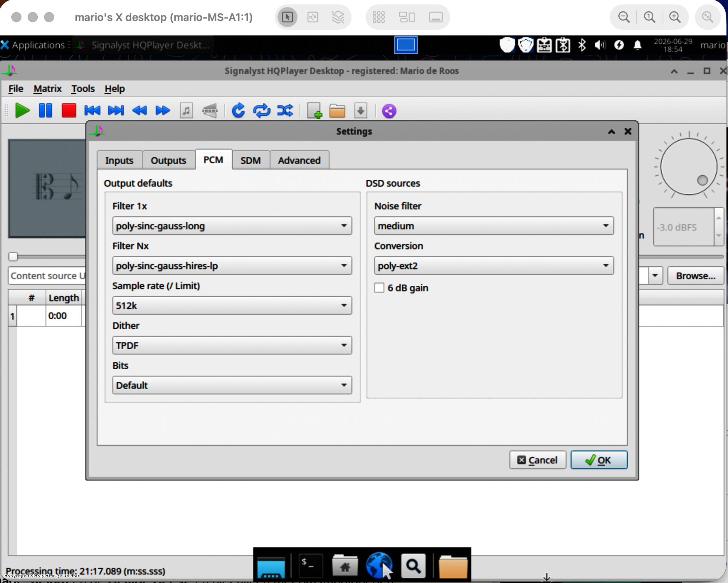
Task: Open the Dither TPDF dropdown
Action: [x=232, y=345]
